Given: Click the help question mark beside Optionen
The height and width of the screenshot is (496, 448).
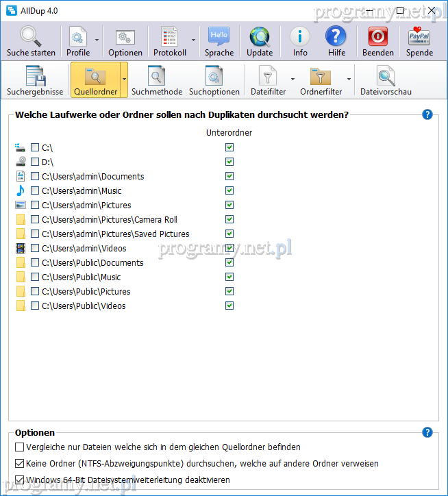Looking at the screenshot, I should (427, 432).
